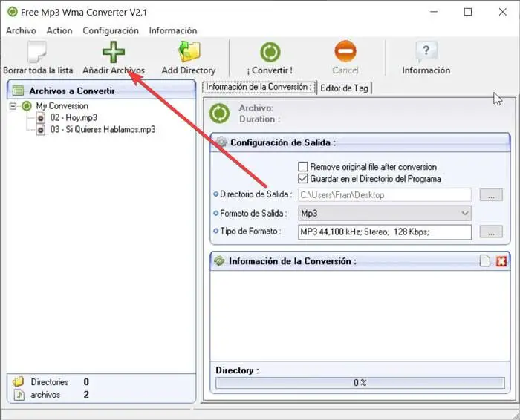Screen dimensions: 520x420
Task: Click browse button next to Directorio de Salida
Action: tap(491, 194)
